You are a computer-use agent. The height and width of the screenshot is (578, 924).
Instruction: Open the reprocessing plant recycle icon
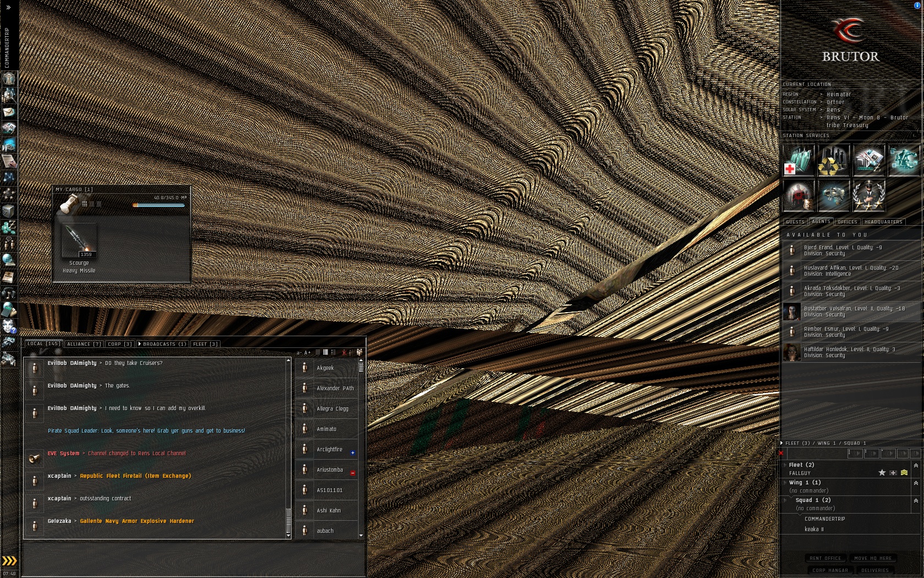(x=834, y=161)
